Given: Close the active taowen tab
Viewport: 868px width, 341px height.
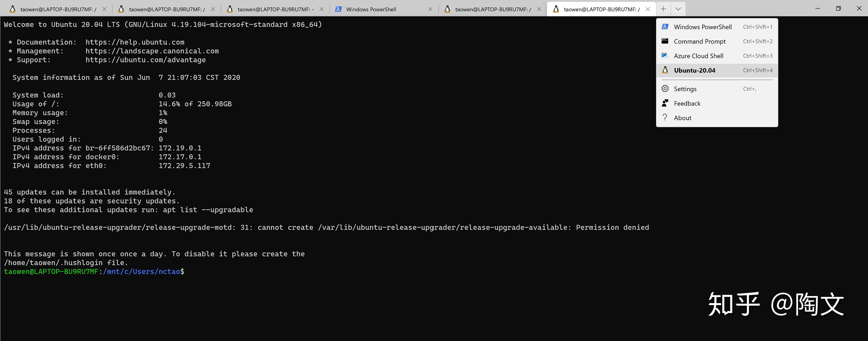Looking at the screenshot, I should coord(648,9).
